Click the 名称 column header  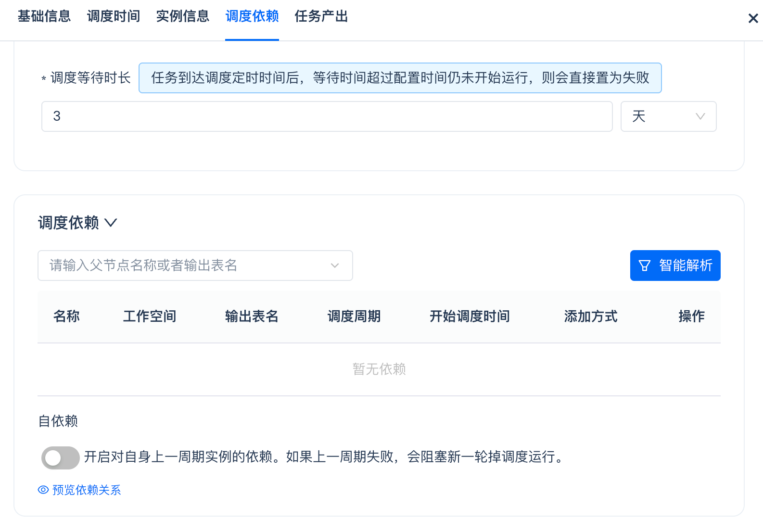(x=66, y=317)
